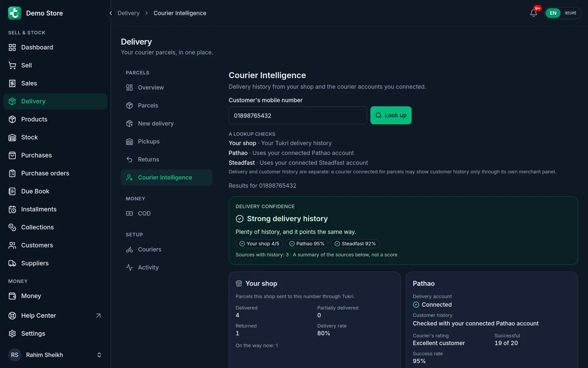Select New delivery in the submenu
Viewport: 588px width, 368px height.
166,124
